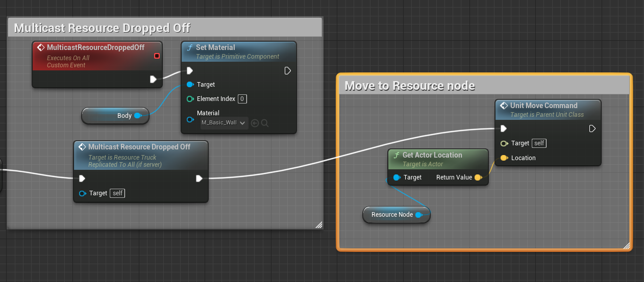
Task: Click the Set Material execution output pin
Action: coord(288,71)
